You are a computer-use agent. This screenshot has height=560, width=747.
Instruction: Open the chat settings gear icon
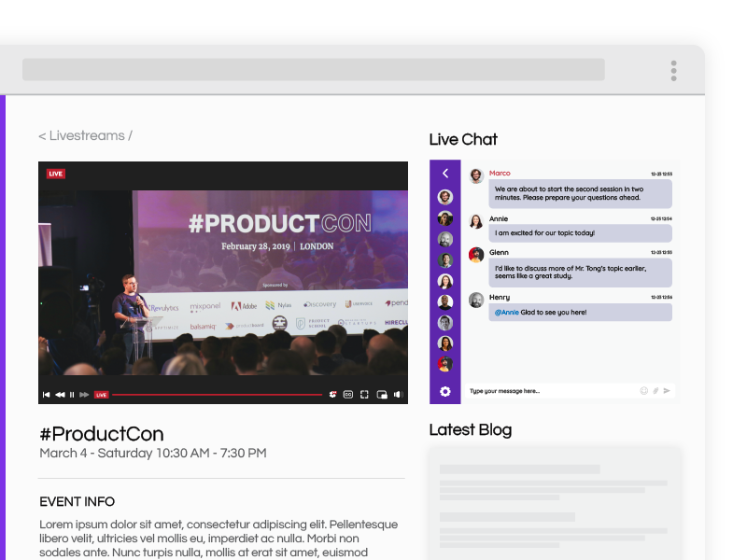tap(445, 391)
